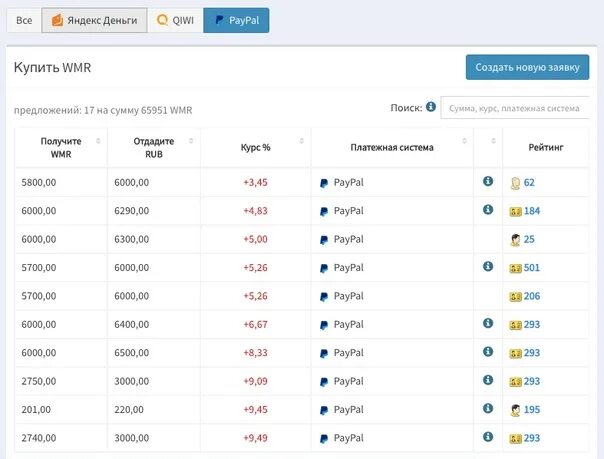Click the PayPal logo in the 5800,00 row
Image resolution: width=604 pixels, height=459 pixels.
(x=324, y=183)
